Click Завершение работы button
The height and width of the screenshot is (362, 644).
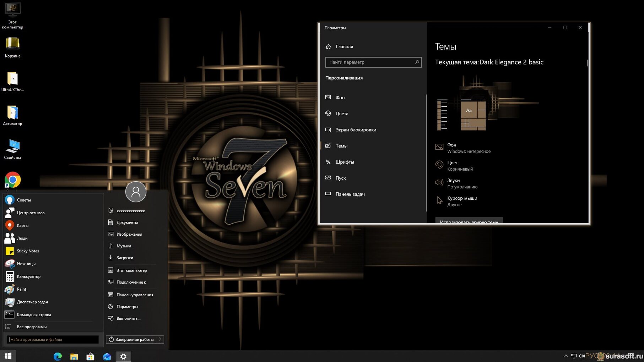[x=131, y=339]
